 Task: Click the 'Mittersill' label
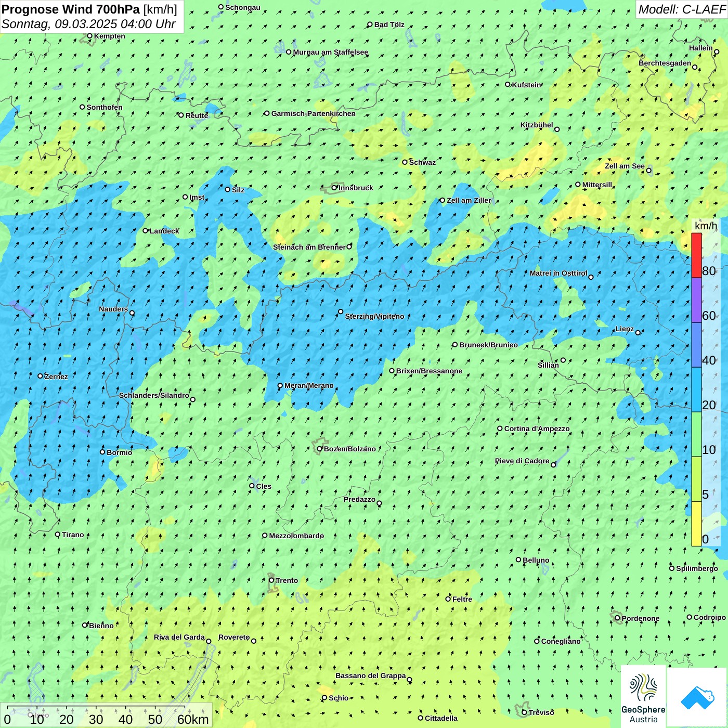point(597,185)
